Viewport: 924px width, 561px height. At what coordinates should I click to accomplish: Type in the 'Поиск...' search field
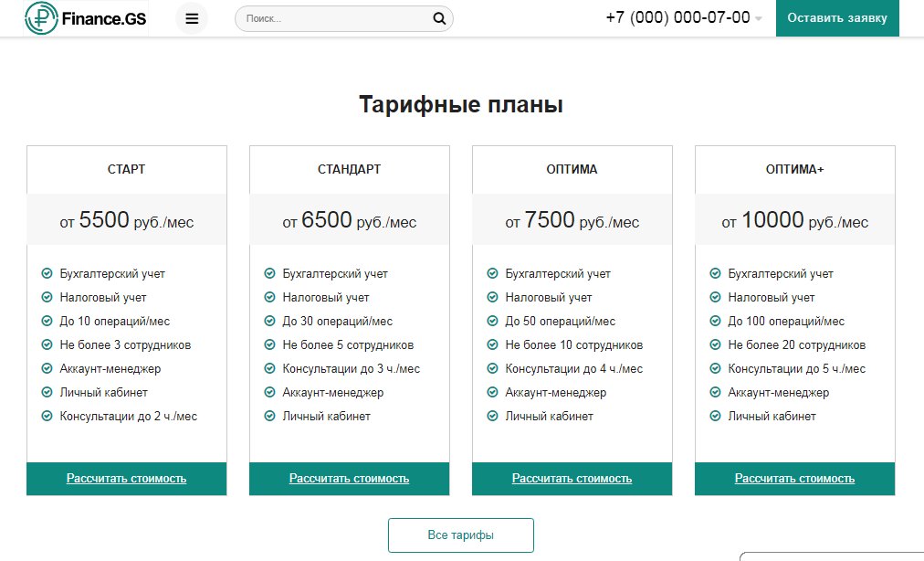(333, 18)
